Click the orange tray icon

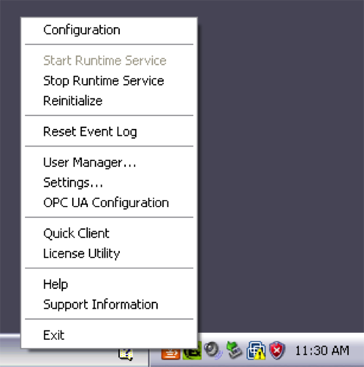pos(171,354)
